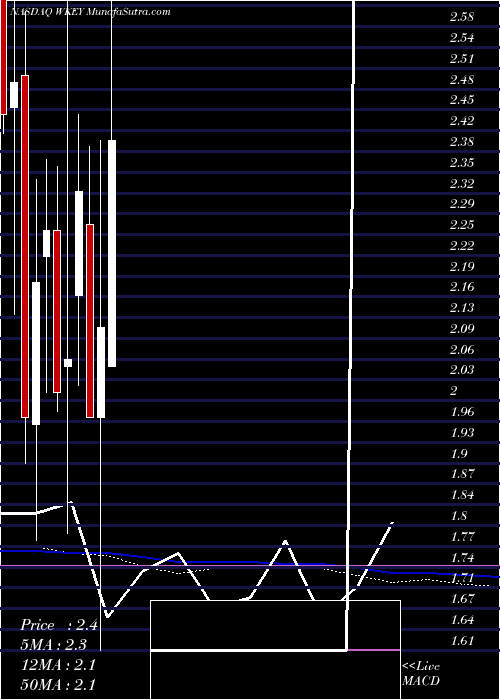
Task: Click the tall red candlestick body near 2.48
Action: point(25,246)
